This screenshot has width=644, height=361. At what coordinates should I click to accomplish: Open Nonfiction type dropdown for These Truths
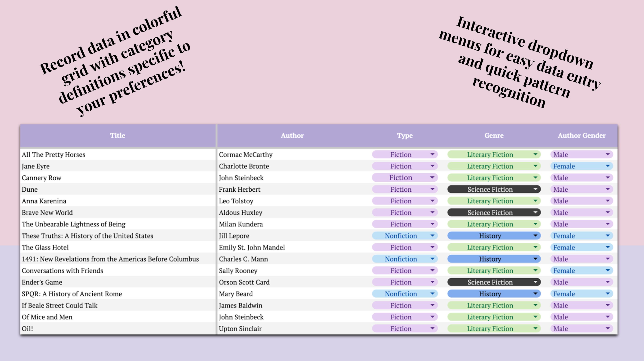point(405,236)
